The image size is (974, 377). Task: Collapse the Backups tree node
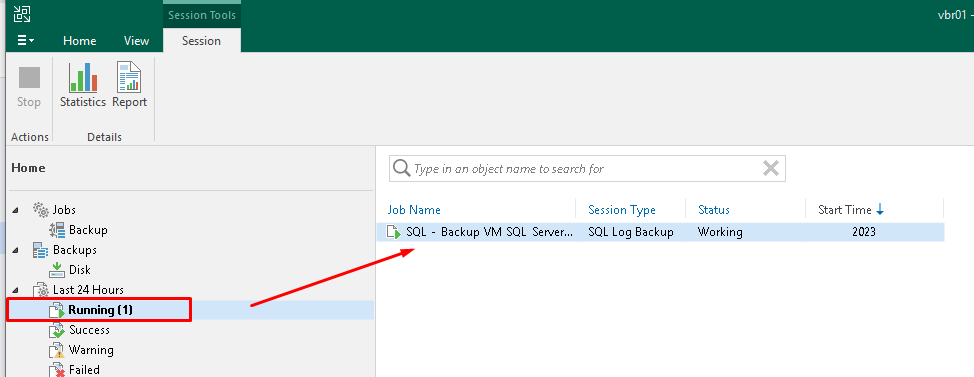coord(15,250)
